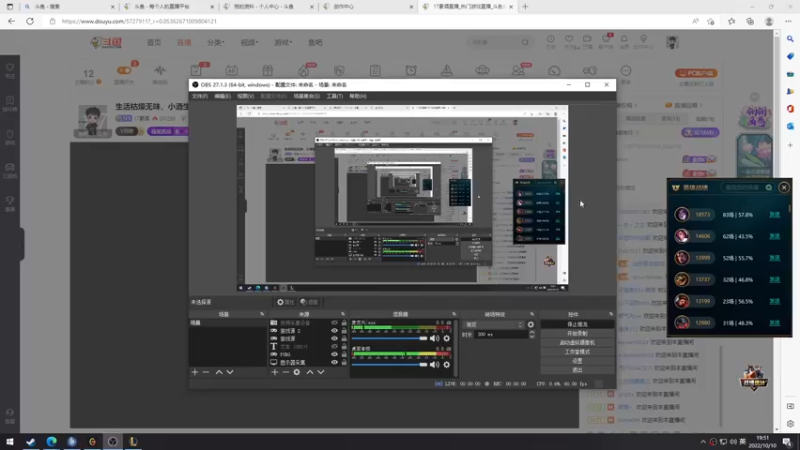The height and width of the screenshot is (450, 800).
Task: Adjust 桌面音频 volume slider
Action: pos(389,364)
